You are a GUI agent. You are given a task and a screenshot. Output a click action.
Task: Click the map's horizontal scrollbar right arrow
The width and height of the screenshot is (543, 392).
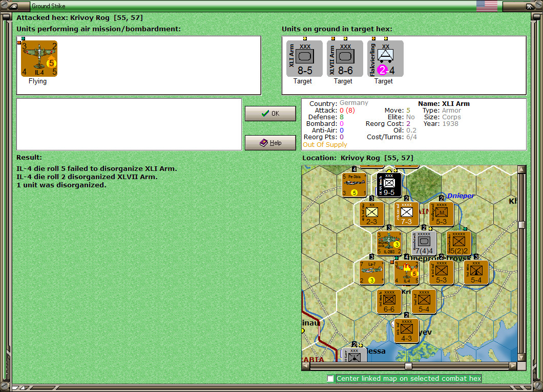coord(513,366)
